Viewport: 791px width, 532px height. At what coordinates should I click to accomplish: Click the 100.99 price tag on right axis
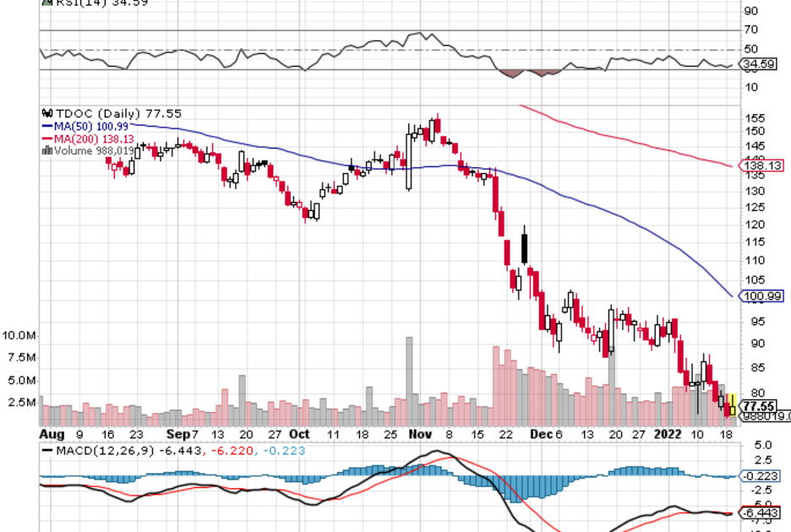tap(761, 296)
